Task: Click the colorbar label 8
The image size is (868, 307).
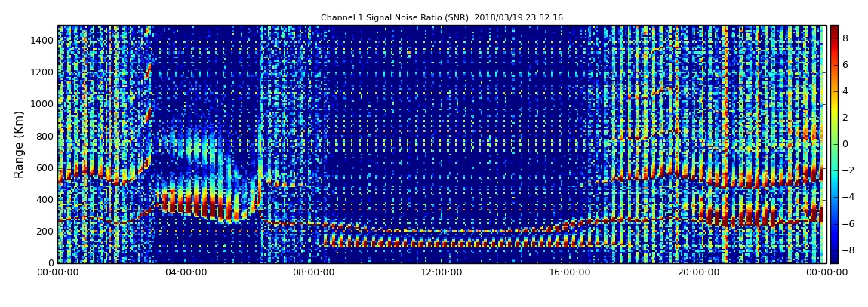Action: [845, 38]
